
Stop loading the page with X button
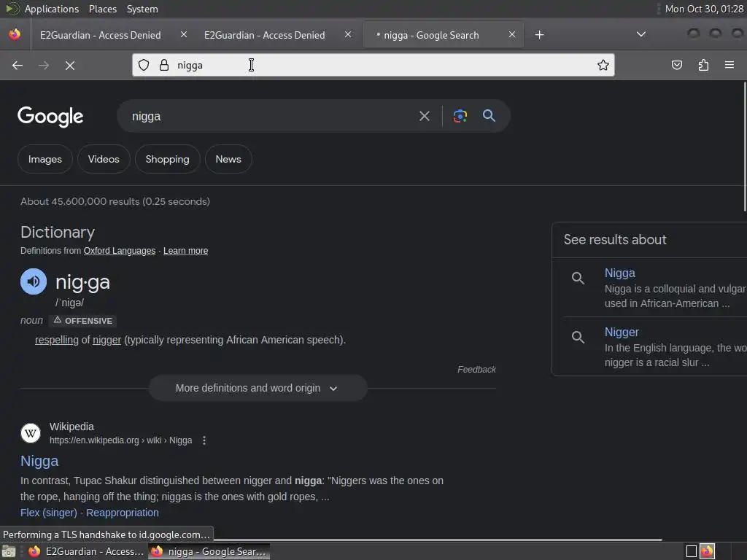pos(70,65)
